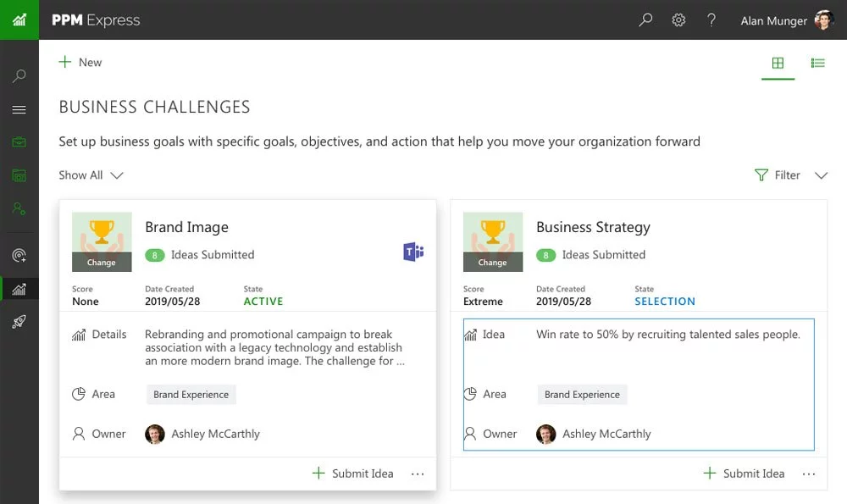This screenshot has height=504, width=847.
Task: Open the help question mark icon
Action: click(x=711, y=20)
